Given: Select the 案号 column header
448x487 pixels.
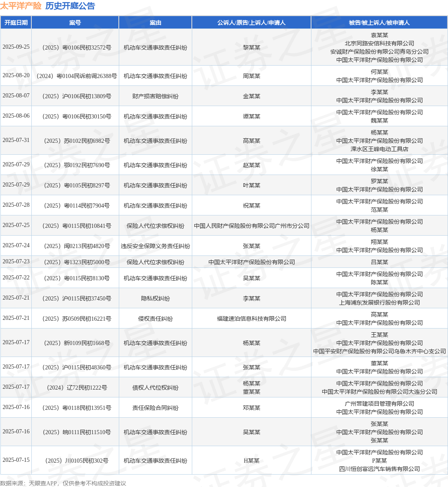Looking at the screenshot, I should pyautogui.click(x=75, y=23).
